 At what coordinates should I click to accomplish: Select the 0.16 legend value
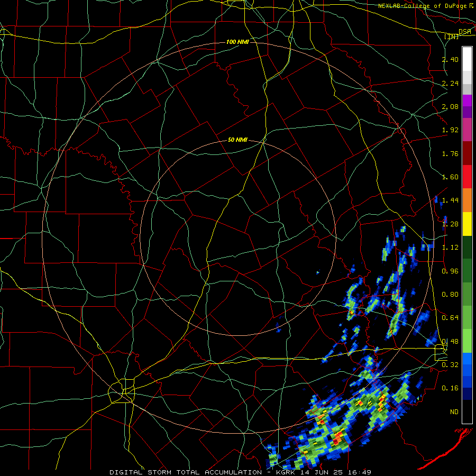(x=450, y=388)
